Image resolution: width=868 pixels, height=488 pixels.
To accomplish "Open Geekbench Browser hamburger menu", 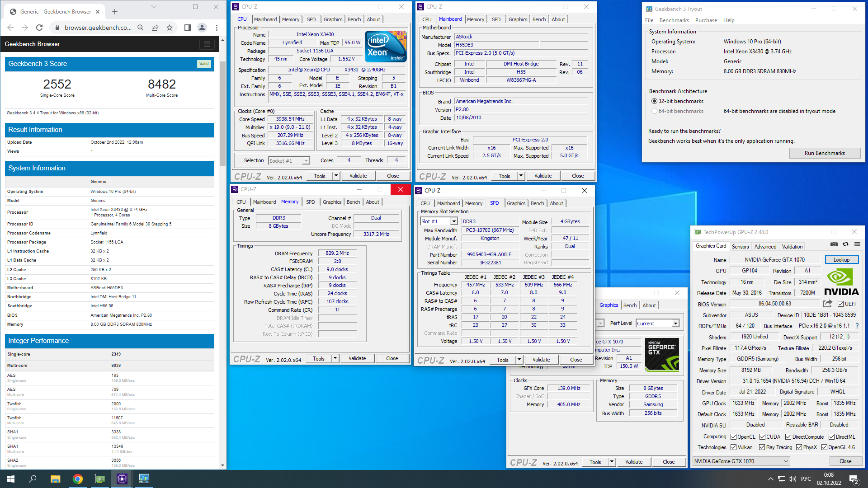I will [x=207, y=44].
